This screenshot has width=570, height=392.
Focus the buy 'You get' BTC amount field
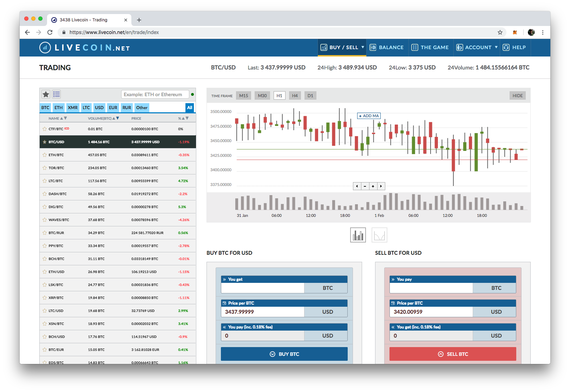tap(263, 288)
